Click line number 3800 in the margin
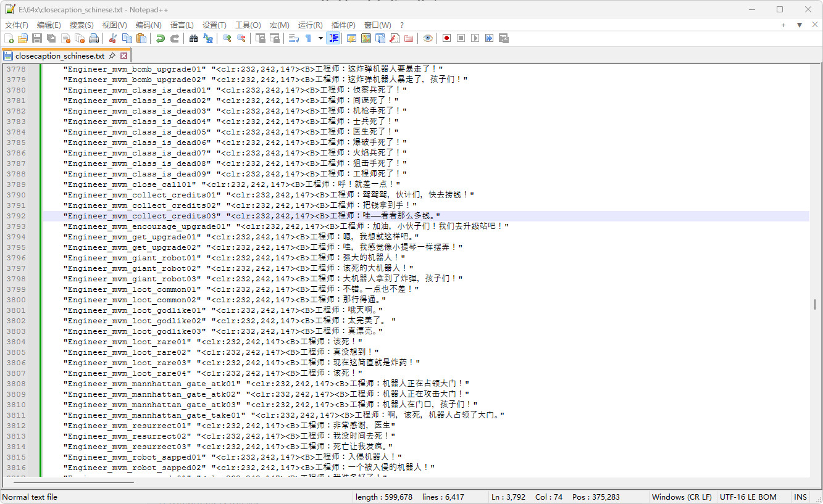 pyautogui.click(x=16, y=300)
